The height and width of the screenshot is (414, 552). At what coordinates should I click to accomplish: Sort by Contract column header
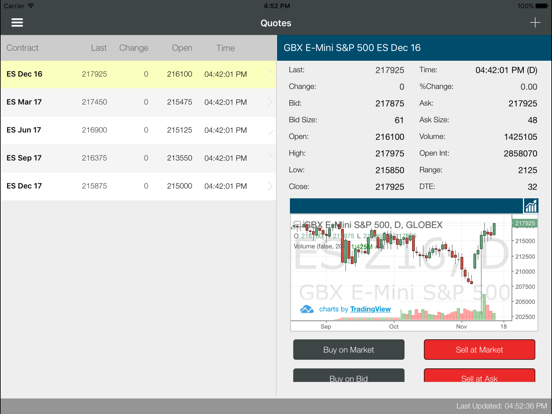tap(22, 48)
